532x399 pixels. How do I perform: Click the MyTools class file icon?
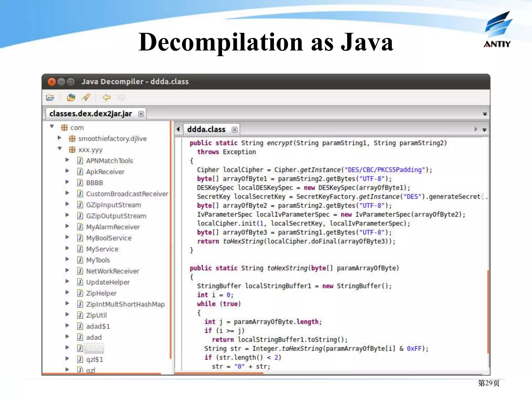[x=80, y=260]
